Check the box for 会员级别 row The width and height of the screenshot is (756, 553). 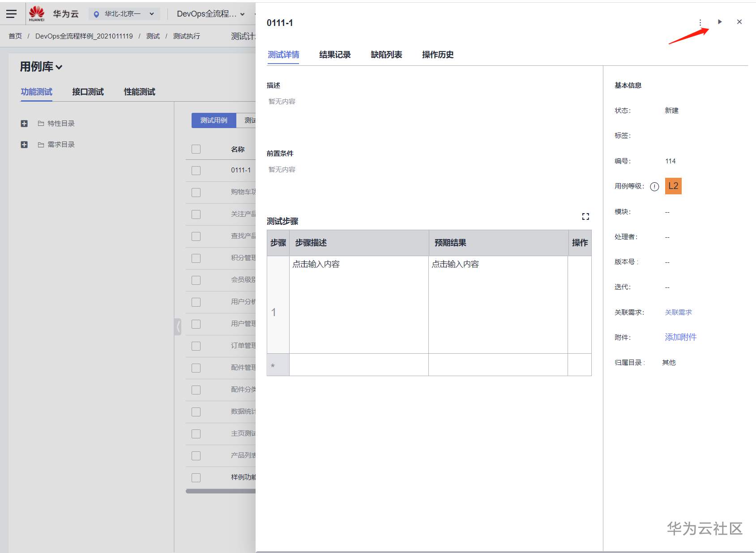[x=196, y=280]
